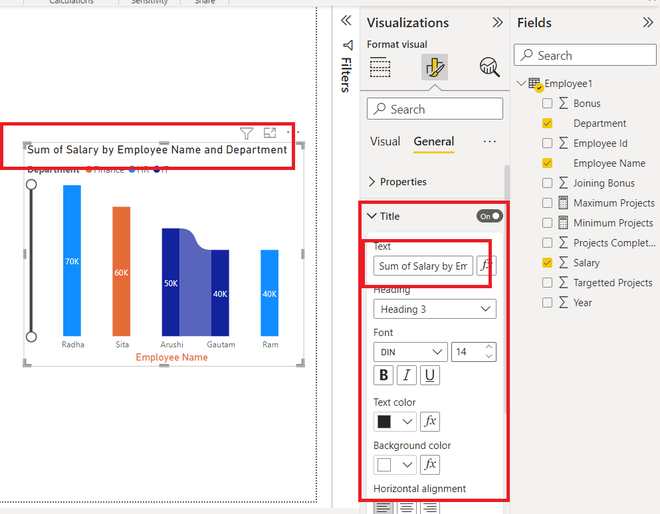
Task: Switch to the Visual tab
Action: [x=385, y=141]
